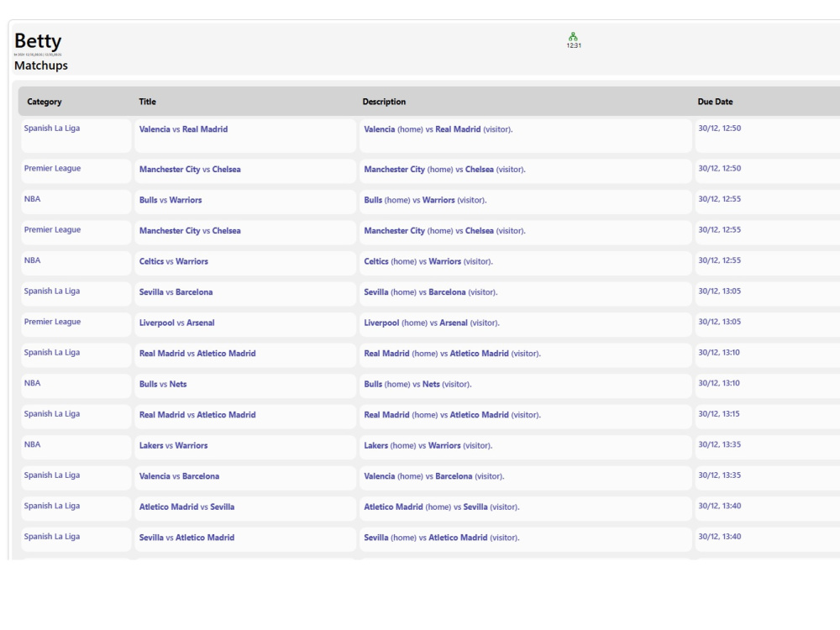Image resolution: width=840 pixels, height=630 pixels.
Task: Select description 'Liverpool (home) vs Arsenal (visitor).'
Action: pos(432,323)
